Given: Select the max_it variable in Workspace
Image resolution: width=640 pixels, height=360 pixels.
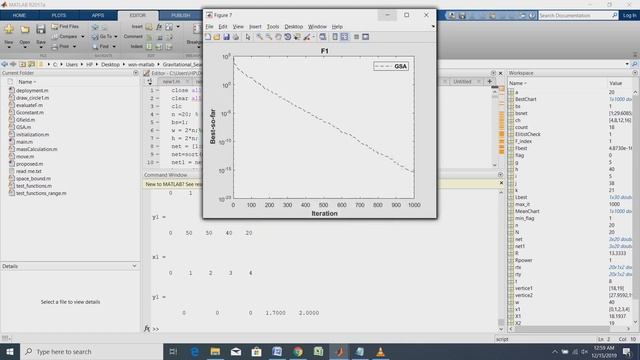Looking at the screenshot, I should [522, 204].
